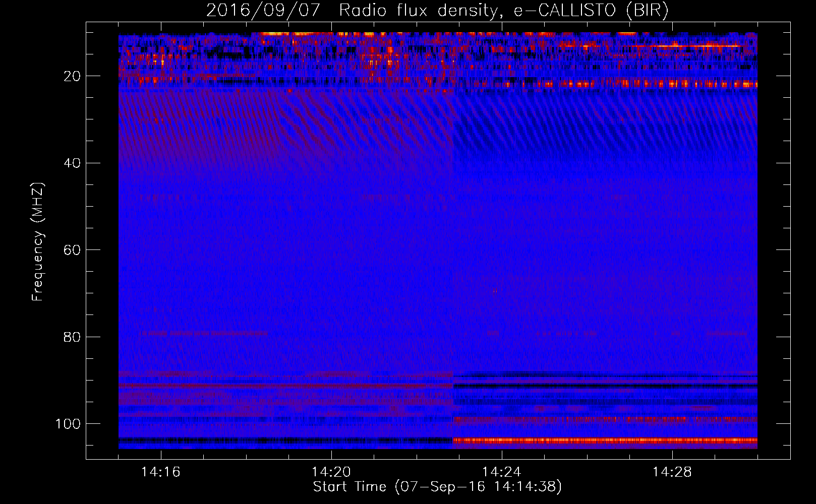Click the '14:16' time tick label
Viewport: 816px width, 504px height.
point(161,472)
